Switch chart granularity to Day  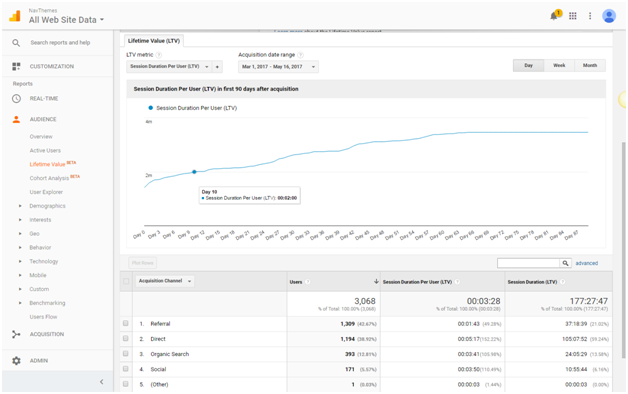[528, 65]
